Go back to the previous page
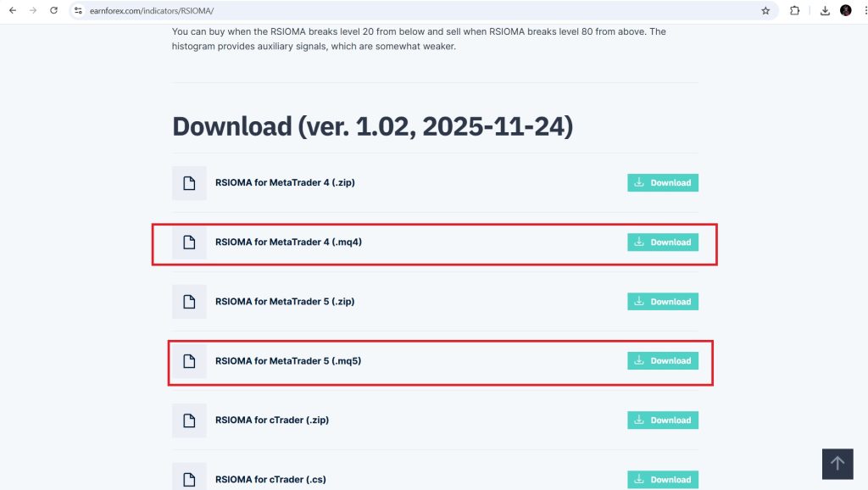 (13, 10)
